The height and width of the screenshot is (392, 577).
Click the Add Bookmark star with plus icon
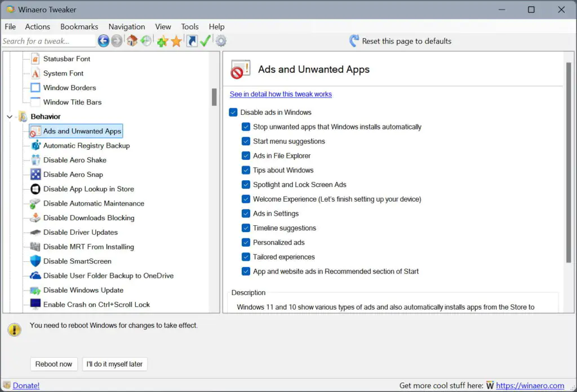[162, 41]
